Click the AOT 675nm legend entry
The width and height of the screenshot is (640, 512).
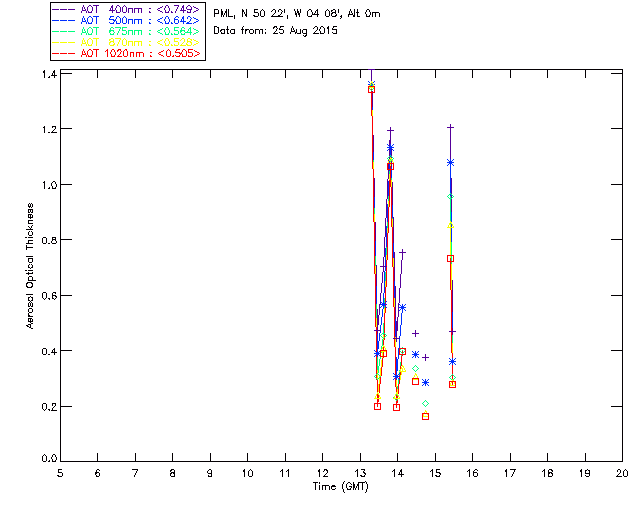(x=126, y=31)
